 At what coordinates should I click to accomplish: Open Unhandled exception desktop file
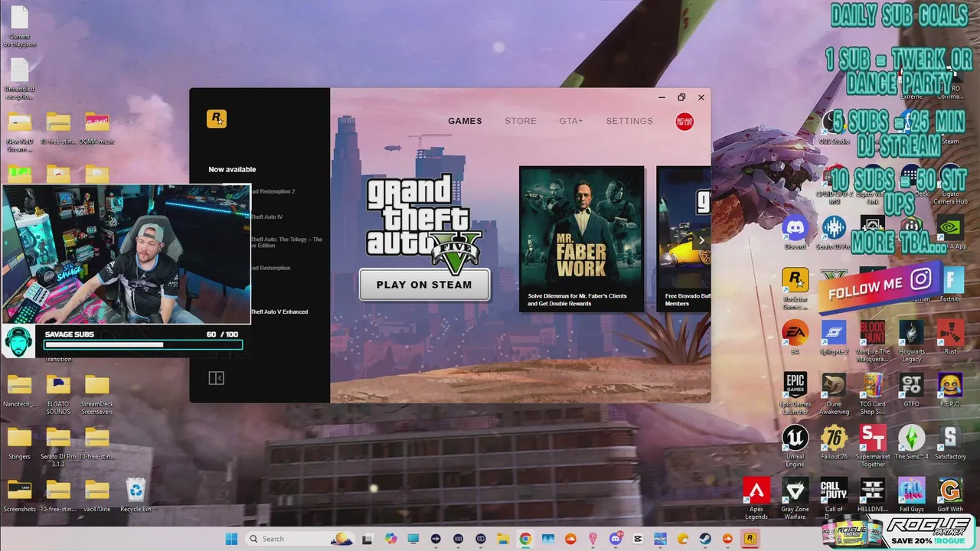19,80
